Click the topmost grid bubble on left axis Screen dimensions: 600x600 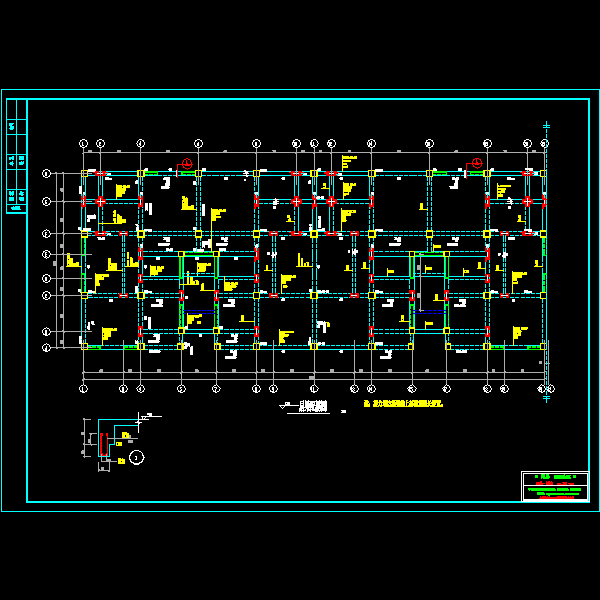tap(47, 174)
